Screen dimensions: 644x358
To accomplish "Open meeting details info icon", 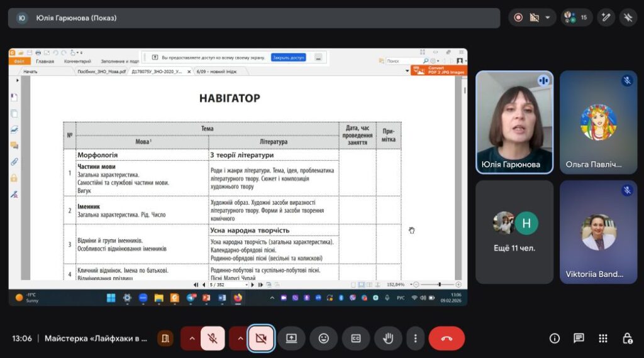I will 555,339.
